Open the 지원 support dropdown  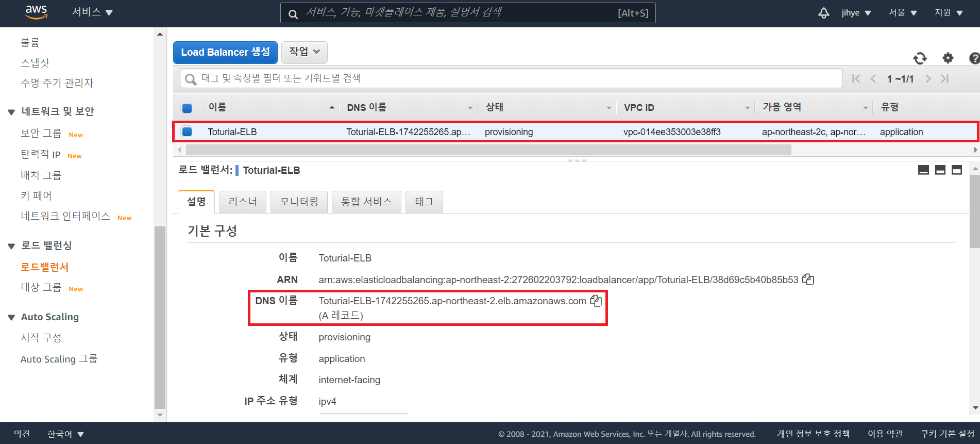(x=949, y=13)
